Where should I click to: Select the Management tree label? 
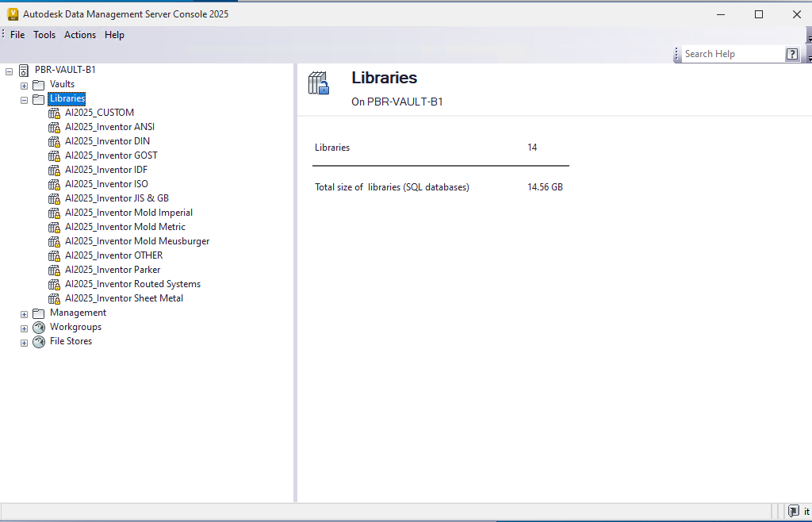click(x=78, y=313)
